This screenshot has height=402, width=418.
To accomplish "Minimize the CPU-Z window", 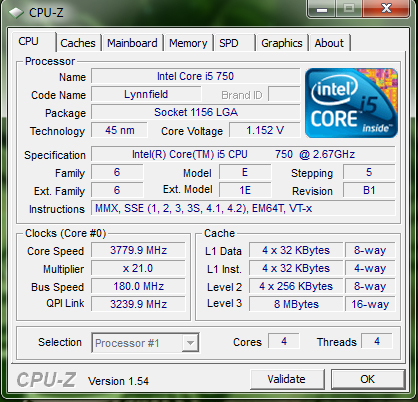I will coord(322,9).
